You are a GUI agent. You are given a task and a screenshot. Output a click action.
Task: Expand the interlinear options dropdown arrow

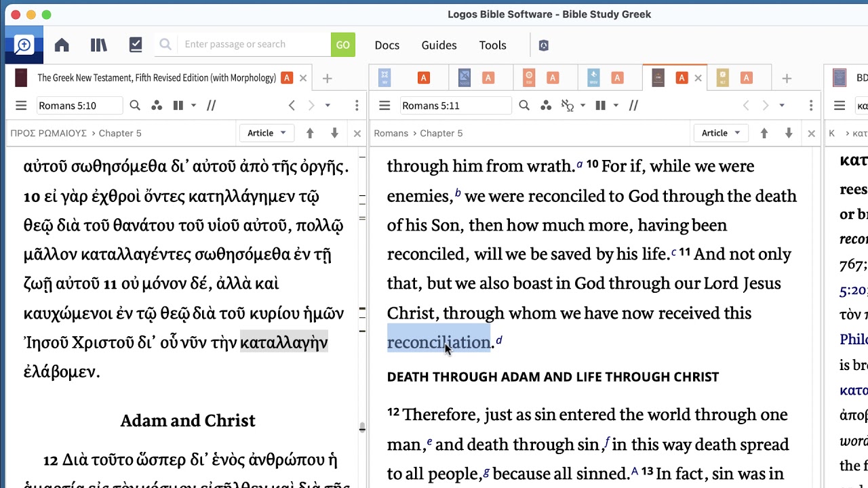pyautogui.click(x=583, y=106)
